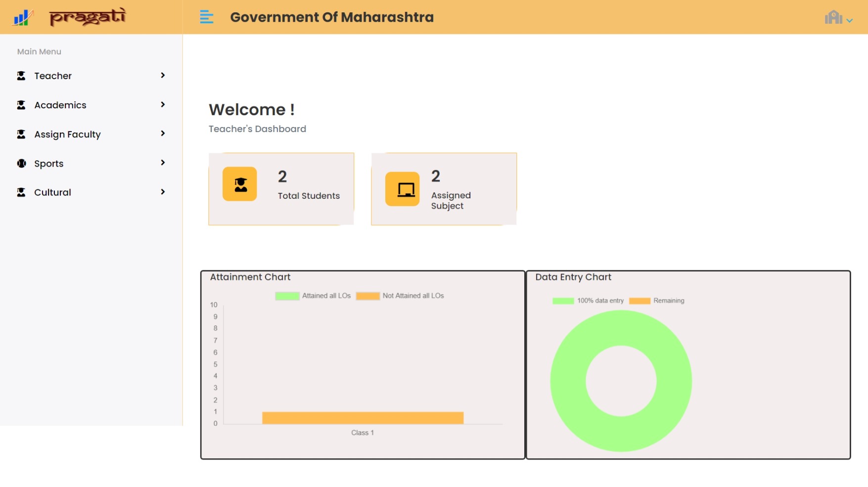Click the Assign Faculty menu icon
The width and height of the screenshot is (868, 487).
pyautogui.click(x=21, y=134)
